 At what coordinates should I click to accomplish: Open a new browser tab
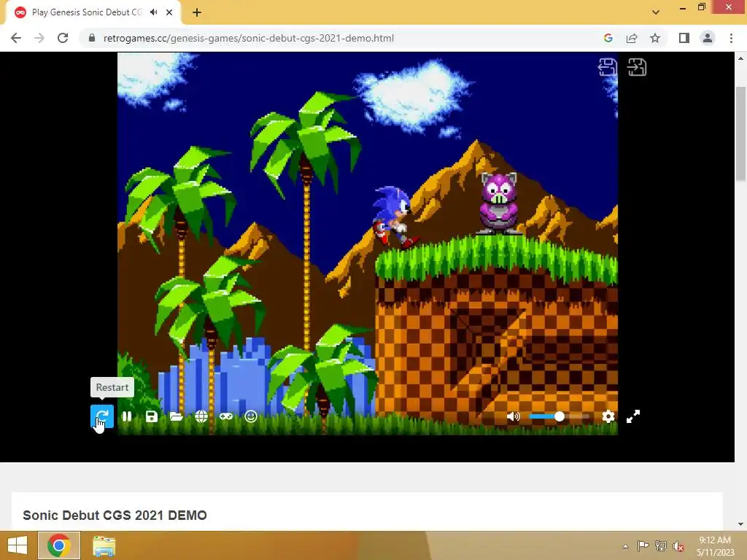[197, 12]
